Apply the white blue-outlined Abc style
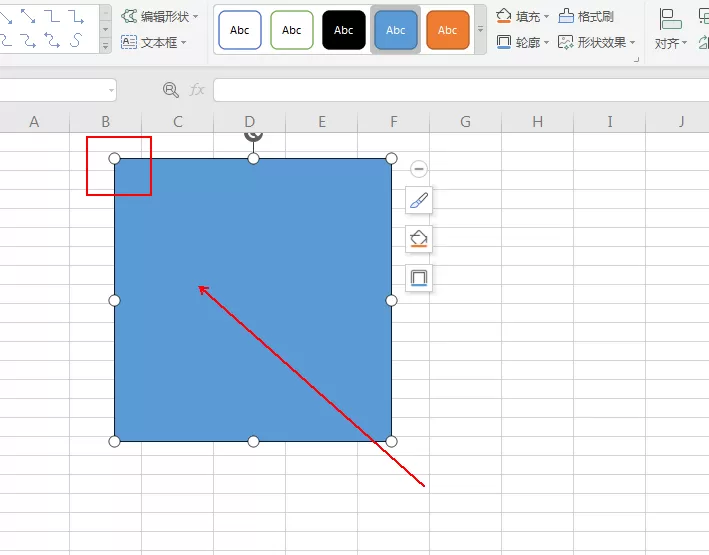The height and width of the screenshot is (555, 709). 240,30
